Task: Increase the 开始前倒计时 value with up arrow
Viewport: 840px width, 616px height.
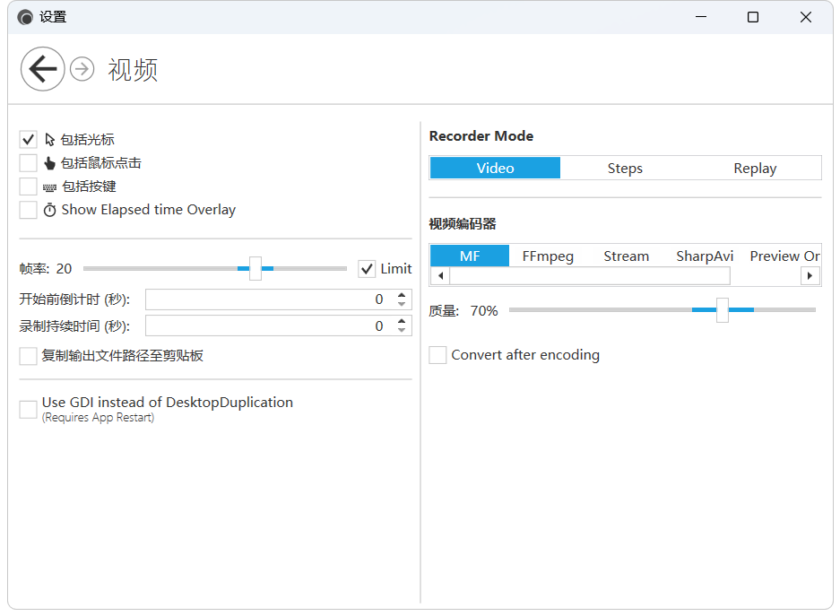Action: 402,294
